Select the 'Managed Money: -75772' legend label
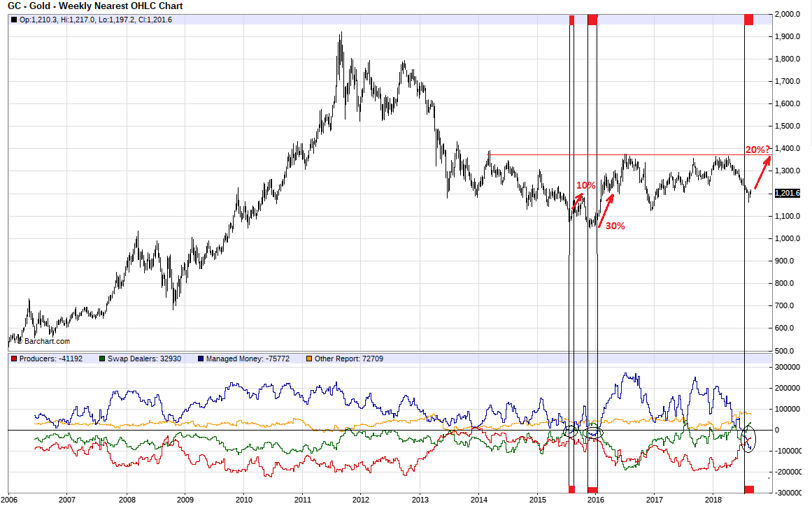The height and width of the screenshot is (513, 812). (x=248, y=359)
